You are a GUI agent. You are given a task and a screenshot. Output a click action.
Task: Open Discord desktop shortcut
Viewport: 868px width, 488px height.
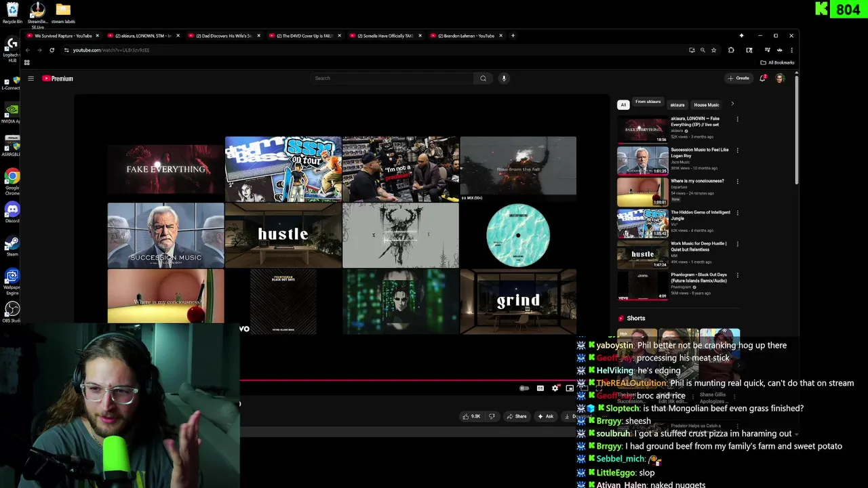tap(12, 213)
